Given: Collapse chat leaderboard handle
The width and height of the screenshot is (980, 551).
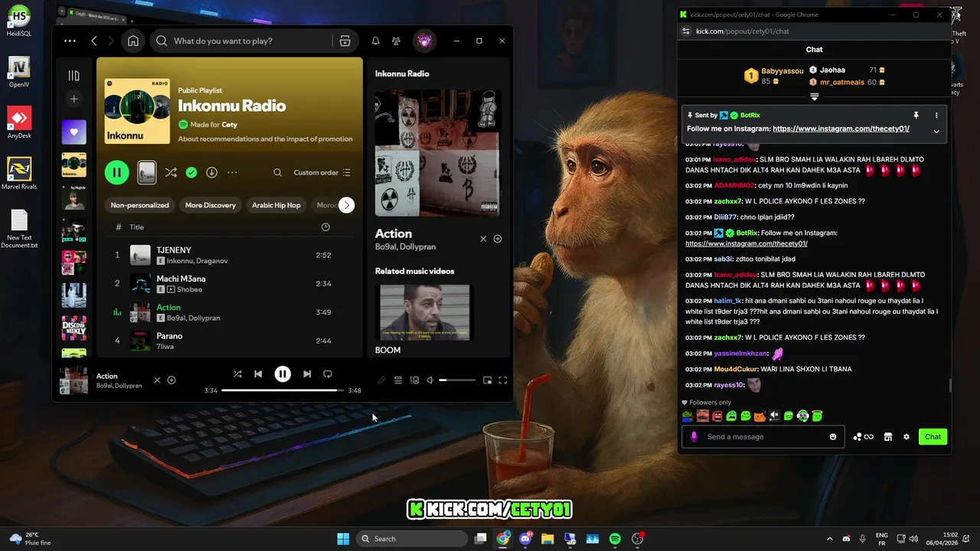Looking at the screenshot, I should pos(815,97).
